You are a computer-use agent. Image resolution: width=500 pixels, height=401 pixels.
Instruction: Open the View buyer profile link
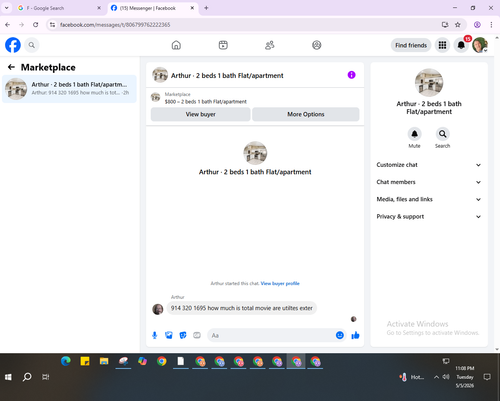pos(280,283)
